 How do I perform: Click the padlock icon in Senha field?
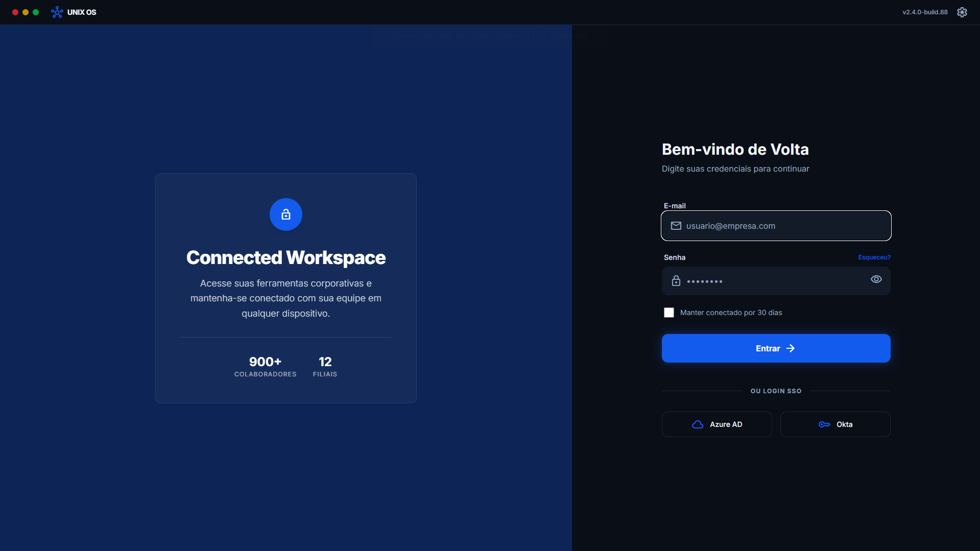click(x=676, y=281)
